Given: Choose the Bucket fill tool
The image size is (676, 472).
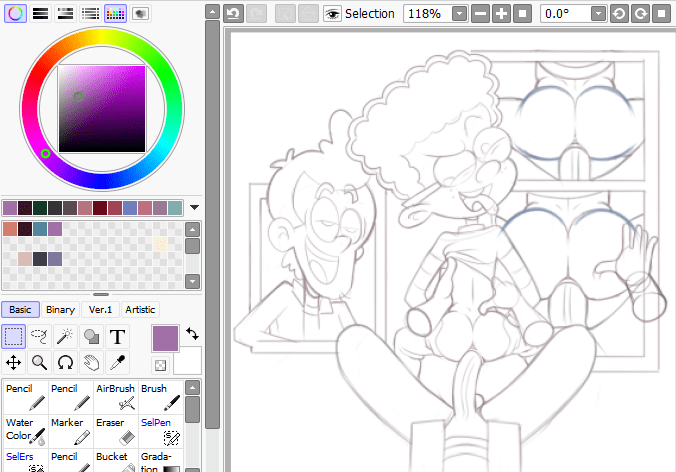Looking at the screenshot, I should point(116,460).
